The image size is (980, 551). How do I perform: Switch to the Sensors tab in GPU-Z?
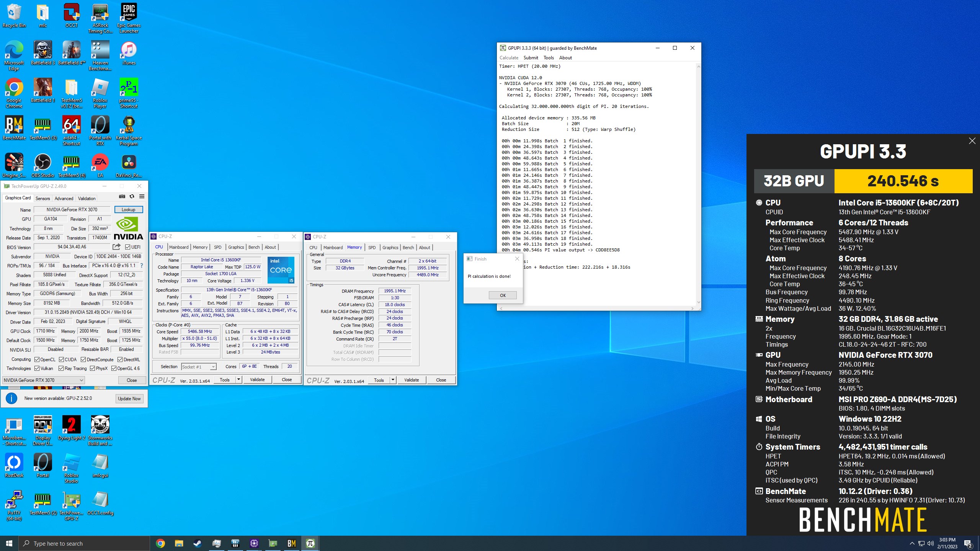point(42,198)
